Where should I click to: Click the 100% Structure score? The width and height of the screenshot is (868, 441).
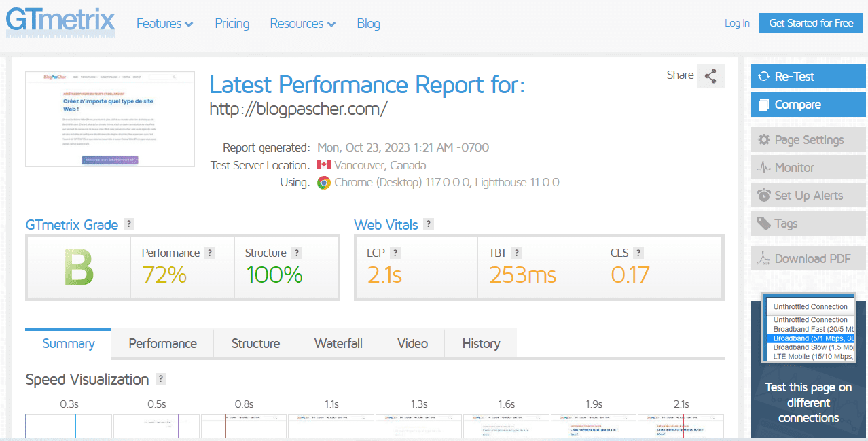tap(274, 275)
